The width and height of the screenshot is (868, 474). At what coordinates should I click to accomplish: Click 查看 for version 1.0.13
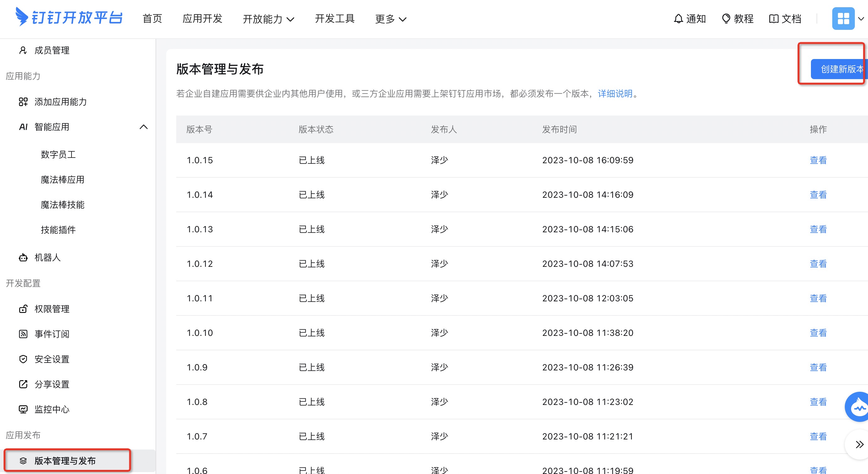pyautogui.click(x=818, y=229)
